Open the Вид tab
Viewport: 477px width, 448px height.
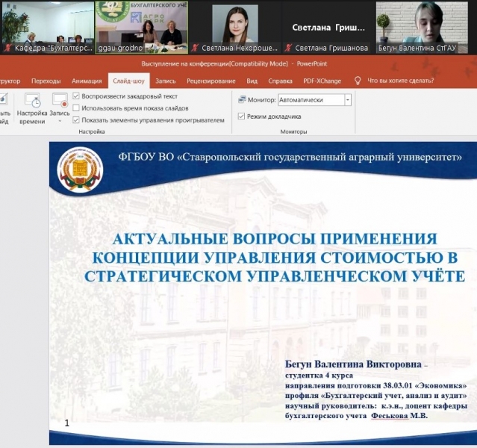point(252,81)
